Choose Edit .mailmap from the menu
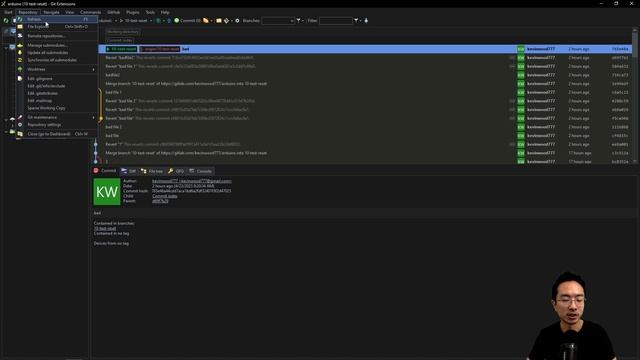Viewport: 640px width, 360px height. coord(57,101)
